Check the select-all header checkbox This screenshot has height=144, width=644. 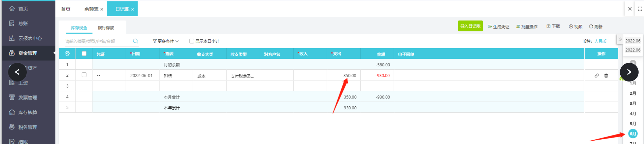pyautogui.click(x=84, y=53)
